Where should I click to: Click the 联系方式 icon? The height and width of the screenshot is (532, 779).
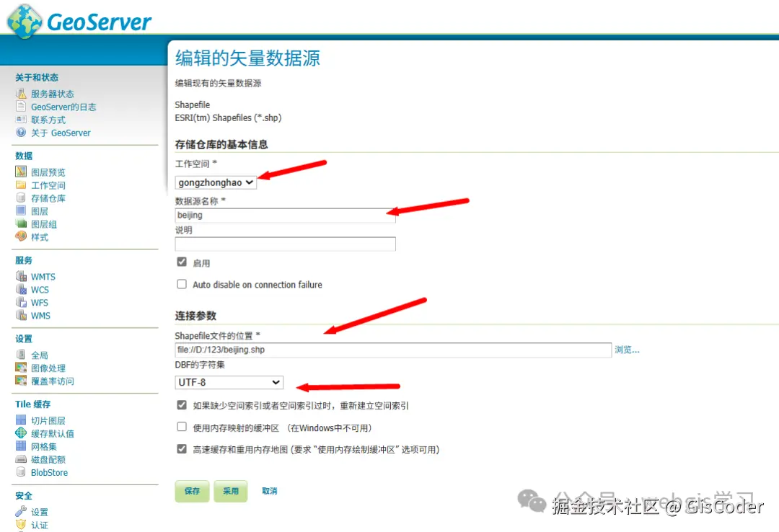tap(21, 119)
